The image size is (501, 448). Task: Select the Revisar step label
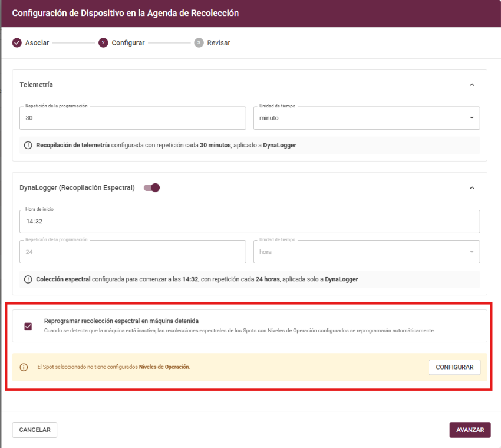click(x=218, y=43)
